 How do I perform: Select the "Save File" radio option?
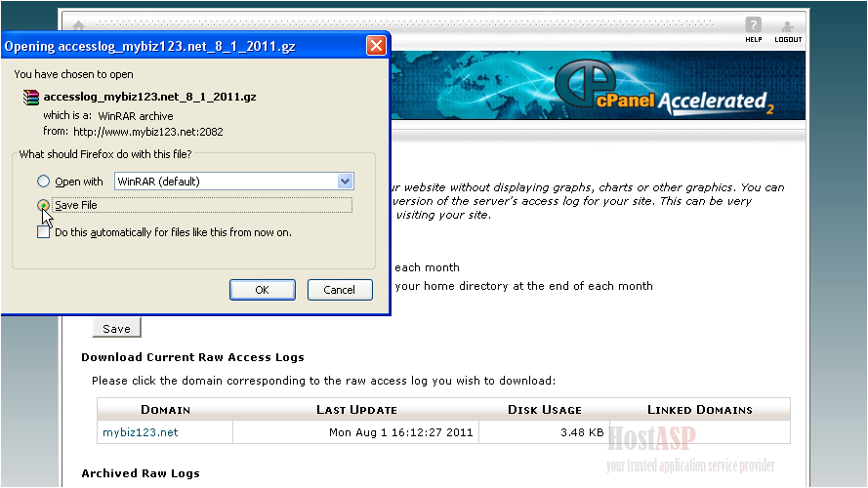coord(43,206)
